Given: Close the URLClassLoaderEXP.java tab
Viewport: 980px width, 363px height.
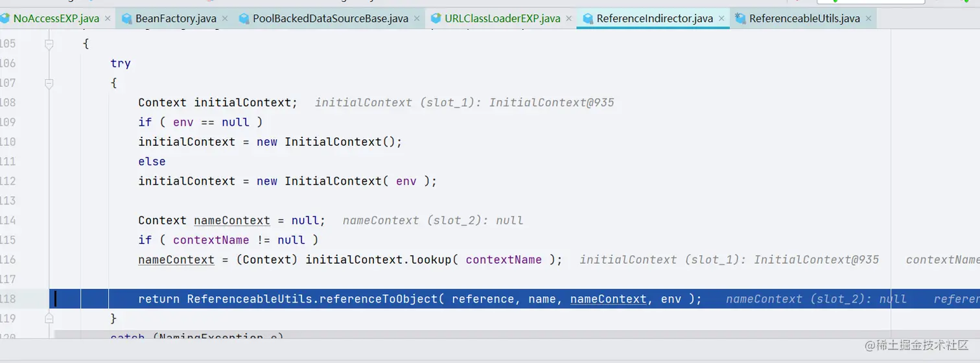Looking at the screenshot, I should coord(568,19).
